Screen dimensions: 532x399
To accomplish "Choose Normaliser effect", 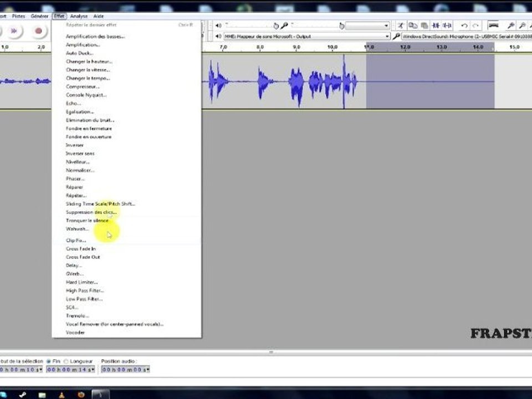I will pyautogui.click(x=126, y=170).
